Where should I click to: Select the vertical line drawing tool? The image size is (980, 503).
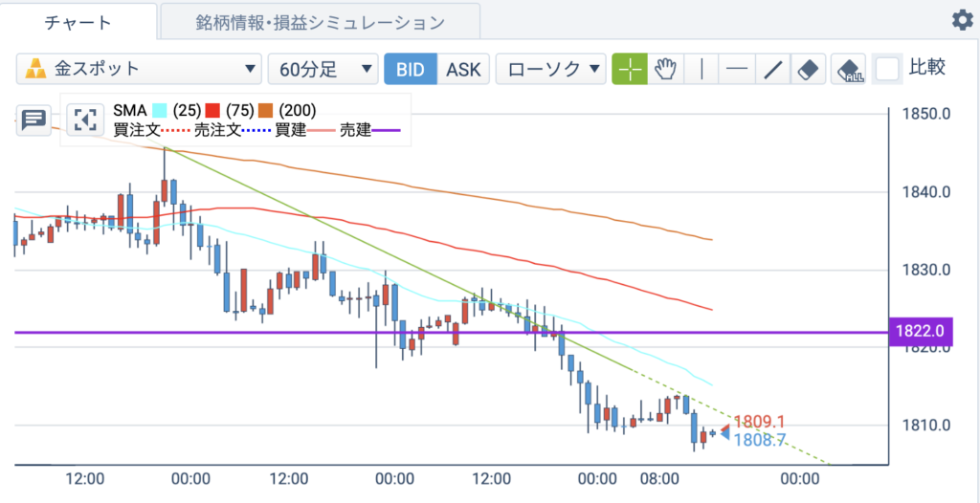[702, 69]
